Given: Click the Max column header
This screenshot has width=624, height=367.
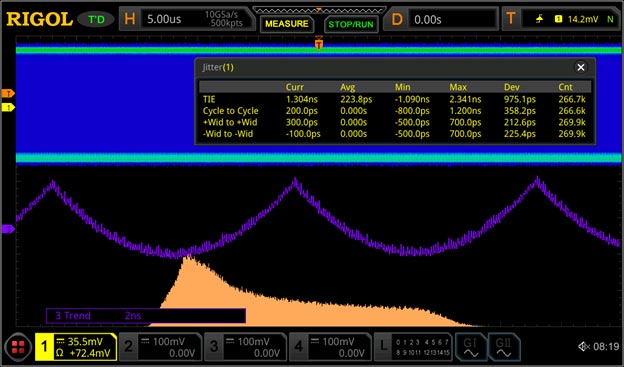Looking at the screenshot, I should click(458, 87).
